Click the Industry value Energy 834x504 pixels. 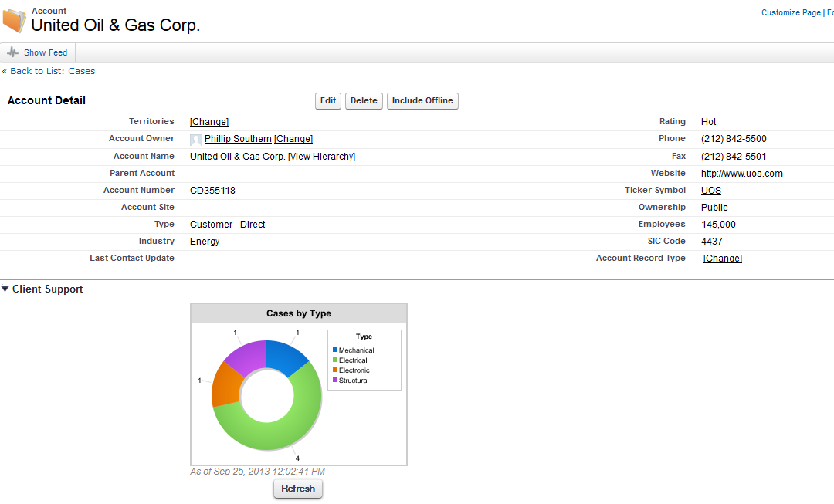205,242
